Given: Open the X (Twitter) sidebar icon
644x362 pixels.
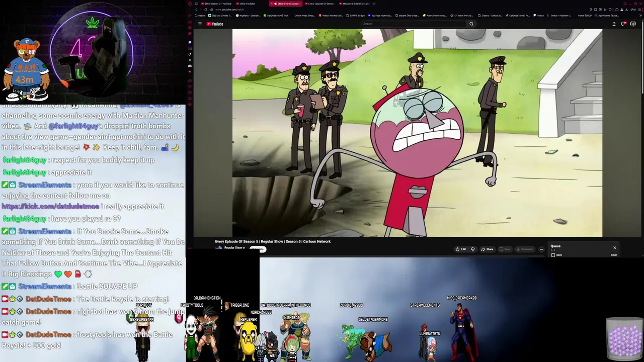Looking at the screenshot, I should tap(190, 60).
